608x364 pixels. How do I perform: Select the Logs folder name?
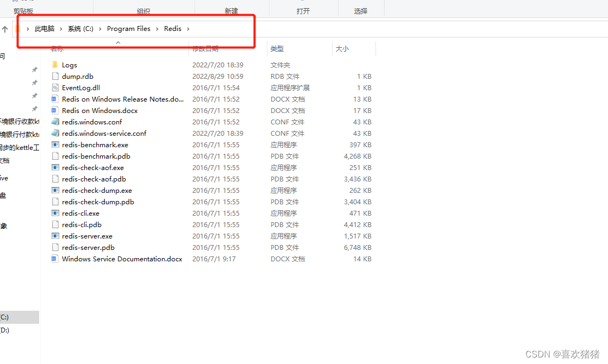(70, 65)
